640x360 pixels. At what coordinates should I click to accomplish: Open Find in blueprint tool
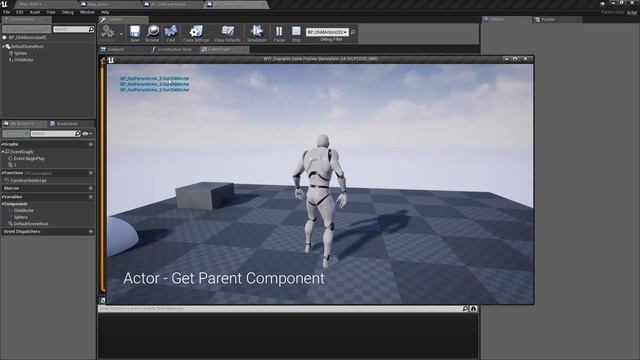[171, 33]
